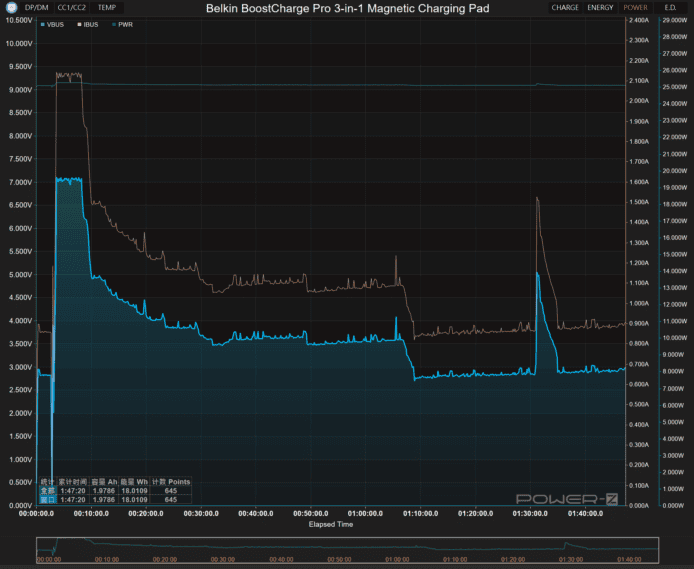Switch to the ENERGY view
This screenshot has width=694, height=569.
tap(601, 8)
